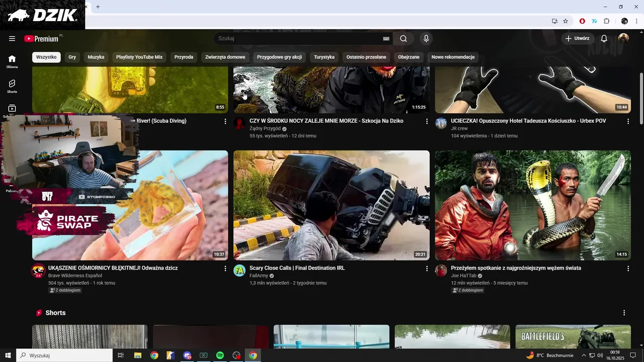
Task: Play the cobra snake video thumbnail
Action: (x=533, y=205)
